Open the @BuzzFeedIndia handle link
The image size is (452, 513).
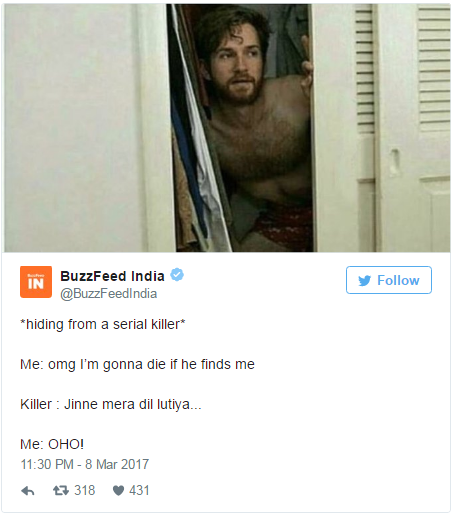click(108, 294)
